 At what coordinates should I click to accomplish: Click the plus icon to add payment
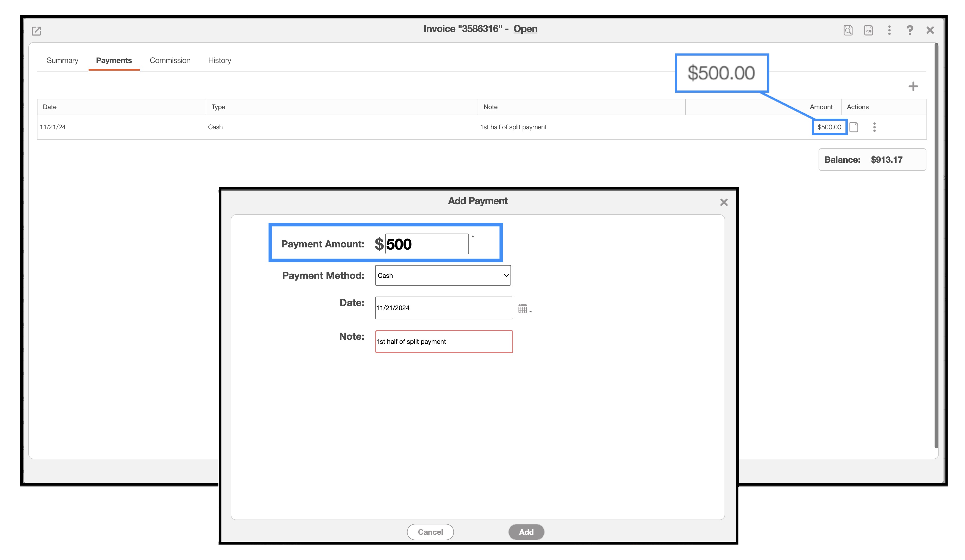tap(913, 87)
